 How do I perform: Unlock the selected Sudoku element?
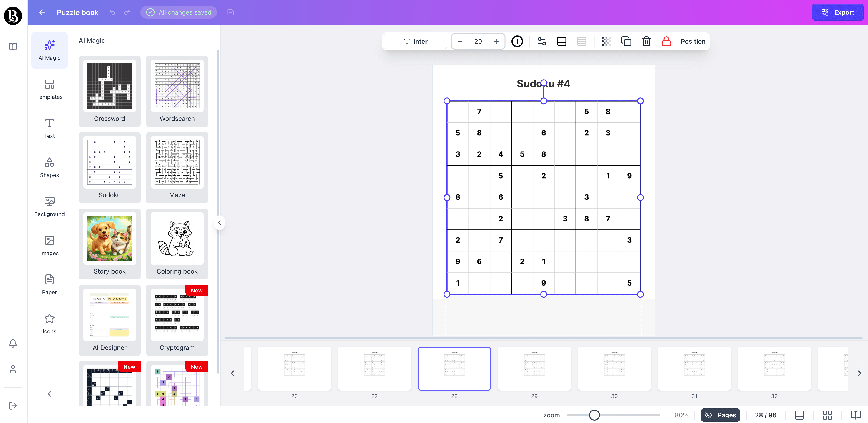tap(666, 41)
